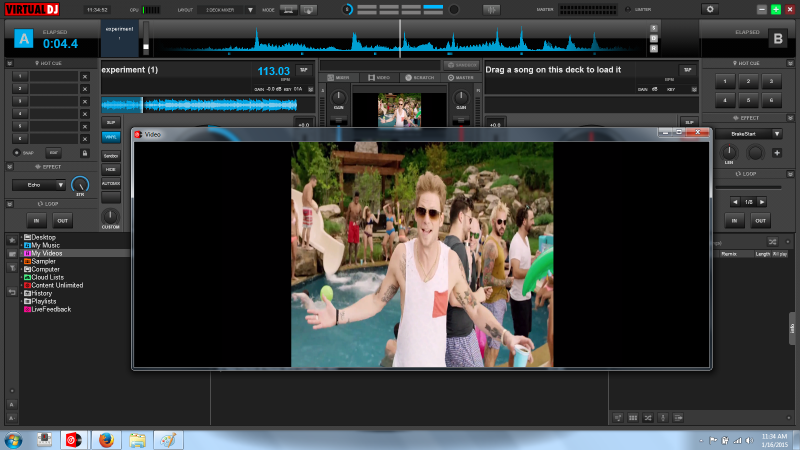Adjust the Echo effect STR knob

(x=81, y=184)
